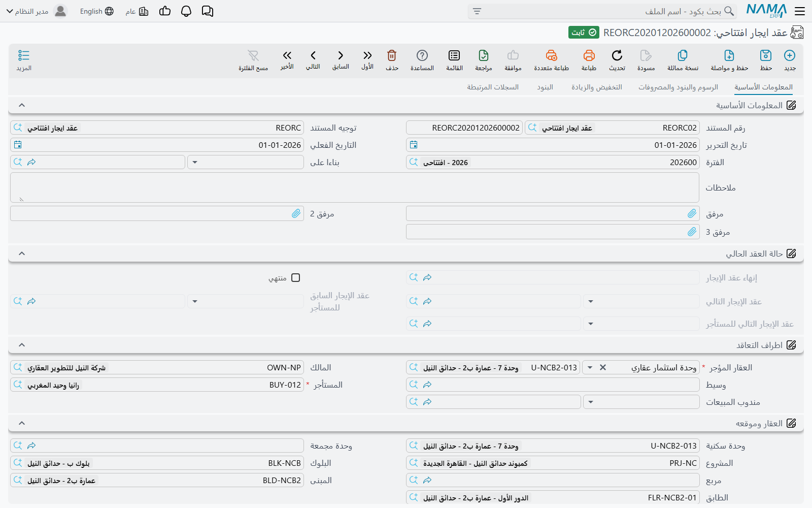
Task: Open the مندوب المبيعات type dropdown
Action: pos(591,402)
